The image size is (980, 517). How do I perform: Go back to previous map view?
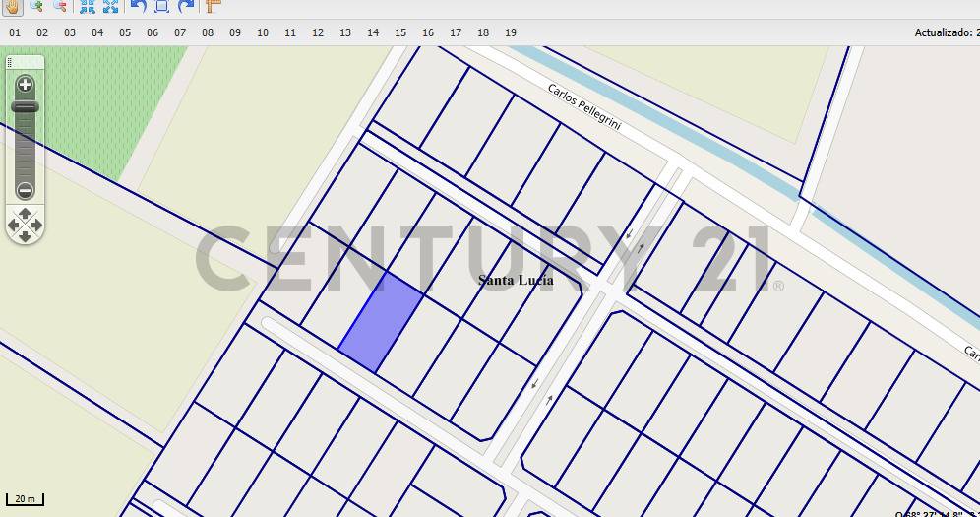[138, 6]
